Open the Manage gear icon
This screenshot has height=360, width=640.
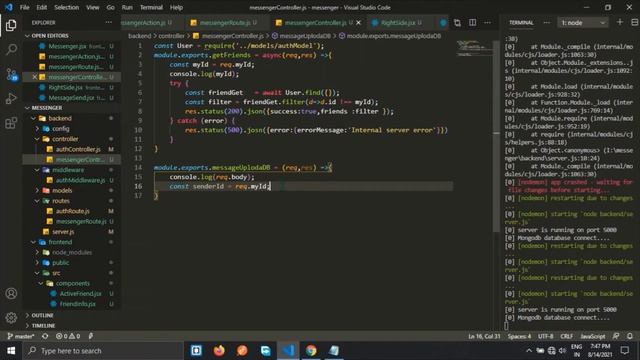click(x=11, y=318)
